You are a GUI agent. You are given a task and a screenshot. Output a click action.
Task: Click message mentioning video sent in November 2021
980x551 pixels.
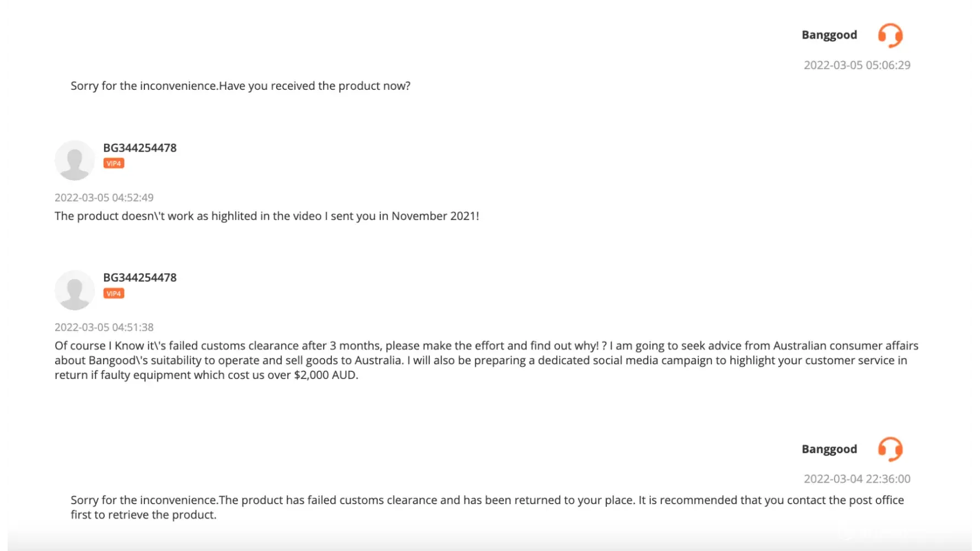(267, 216)
